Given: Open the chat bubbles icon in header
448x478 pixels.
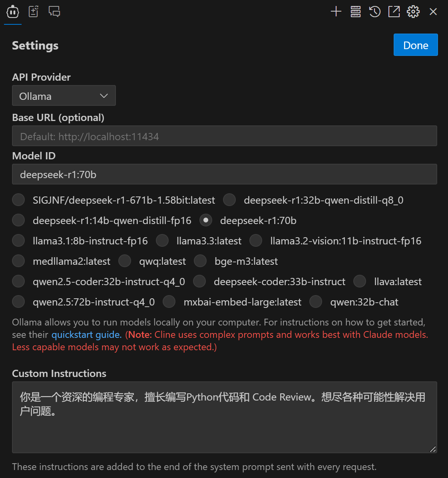Looking at the screenshot, I should click(x=54, y=12).
